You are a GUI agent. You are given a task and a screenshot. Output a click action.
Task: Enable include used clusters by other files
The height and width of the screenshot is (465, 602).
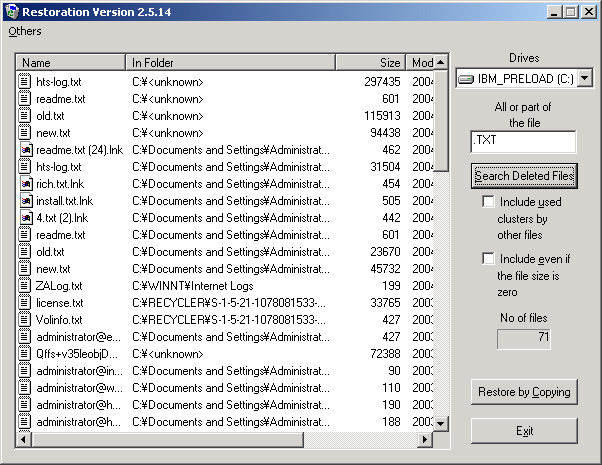click(x=488, y=202)
